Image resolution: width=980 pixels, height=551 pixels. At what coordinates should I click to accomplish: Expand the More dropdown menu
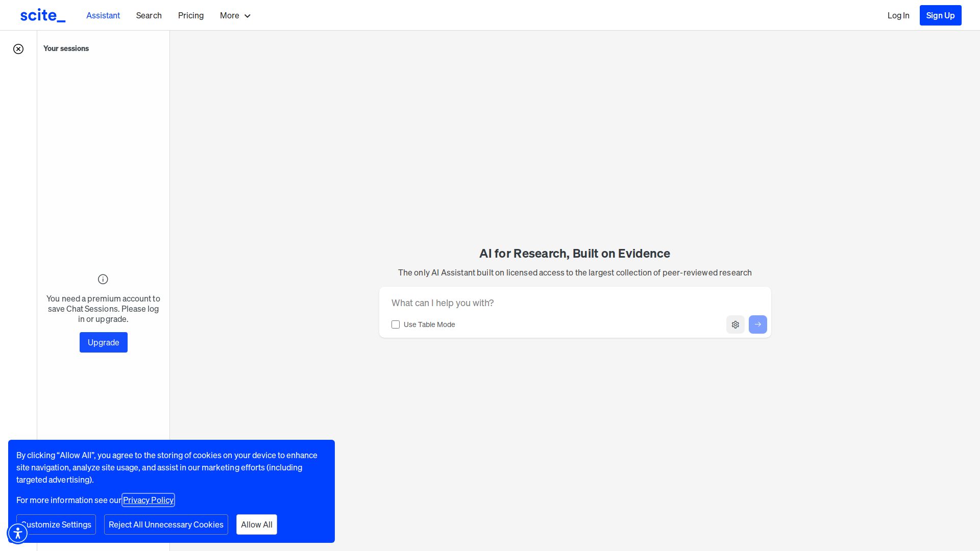click(x=230, y=16)
